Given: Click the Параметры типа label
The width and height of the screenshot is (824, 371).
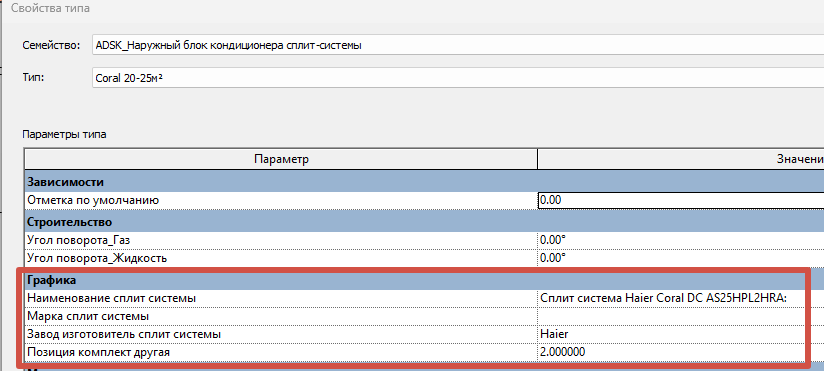Looking at the screenshot, I should [x=64, y=135].
